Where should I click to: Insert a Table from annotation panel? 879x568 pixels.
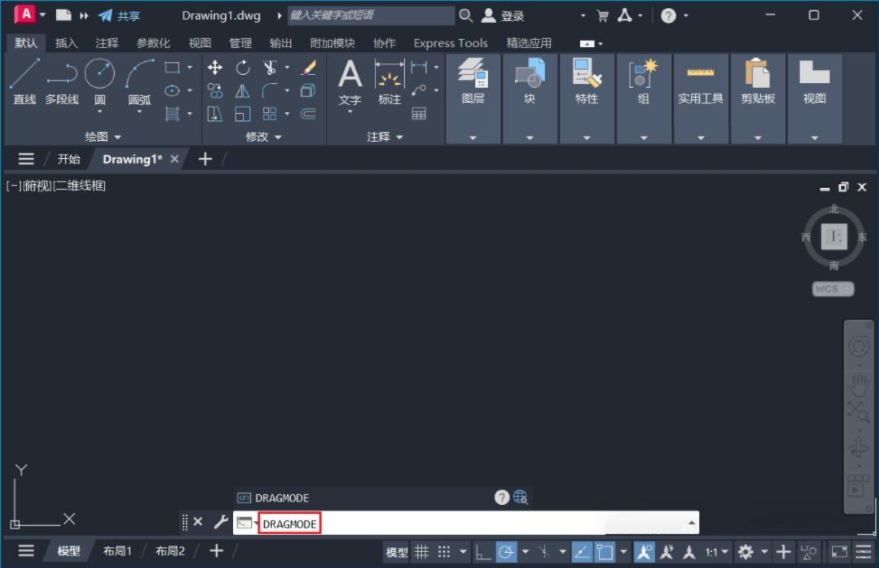(x=419, y=114)
